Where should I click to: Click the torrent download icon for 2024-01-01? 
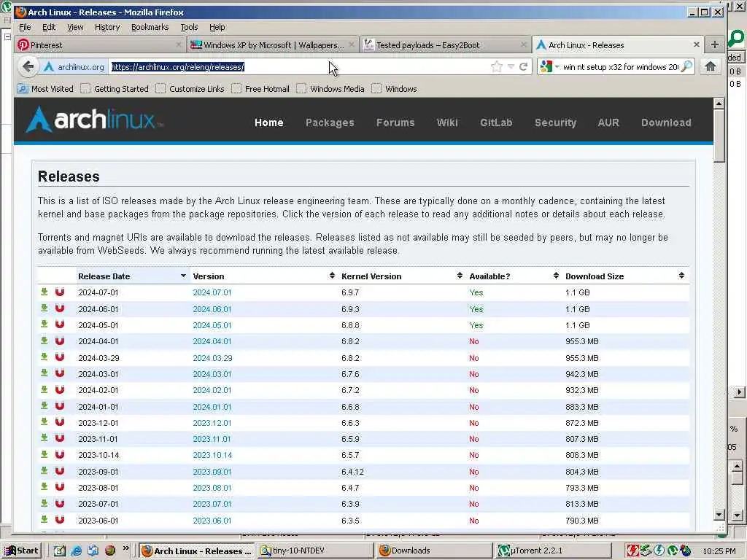[44, 405]
